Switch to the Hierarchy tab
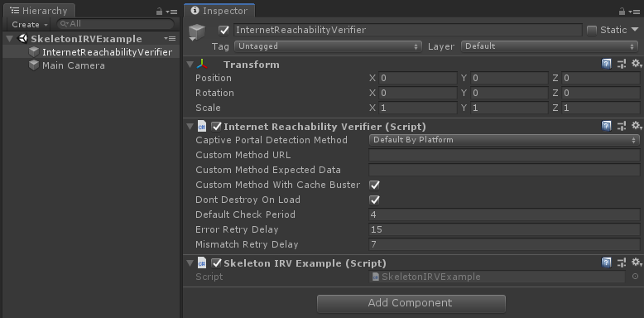This screenshot has height=318, width=644. pyautogui.click(x=39, y=11)
